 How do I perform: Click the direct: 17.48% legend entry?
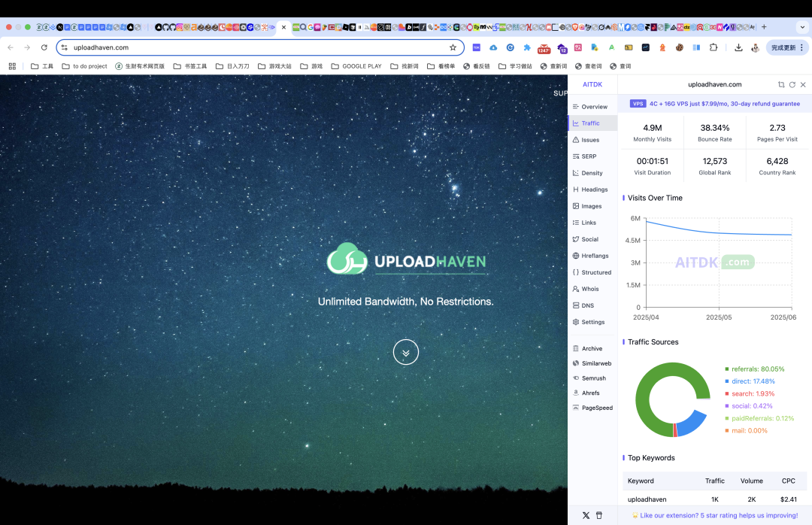pyautogui.click(x=750, y=381)
